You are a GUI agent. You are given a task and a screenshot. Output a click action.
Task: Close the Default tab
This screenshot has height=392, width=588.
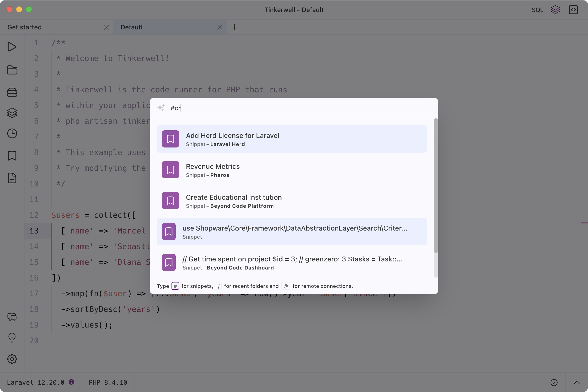click(x=220, y=27)
